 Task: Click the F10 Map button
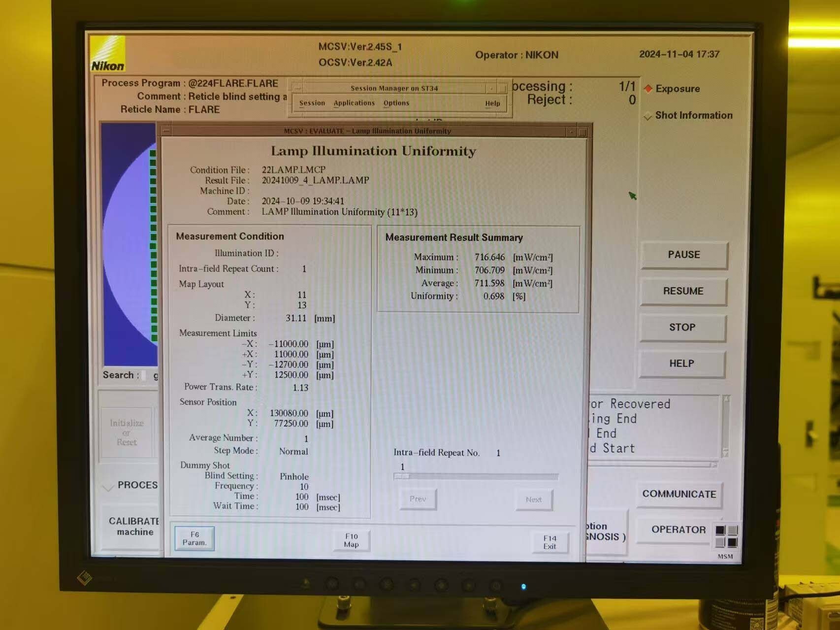click(x=352, y=540)
